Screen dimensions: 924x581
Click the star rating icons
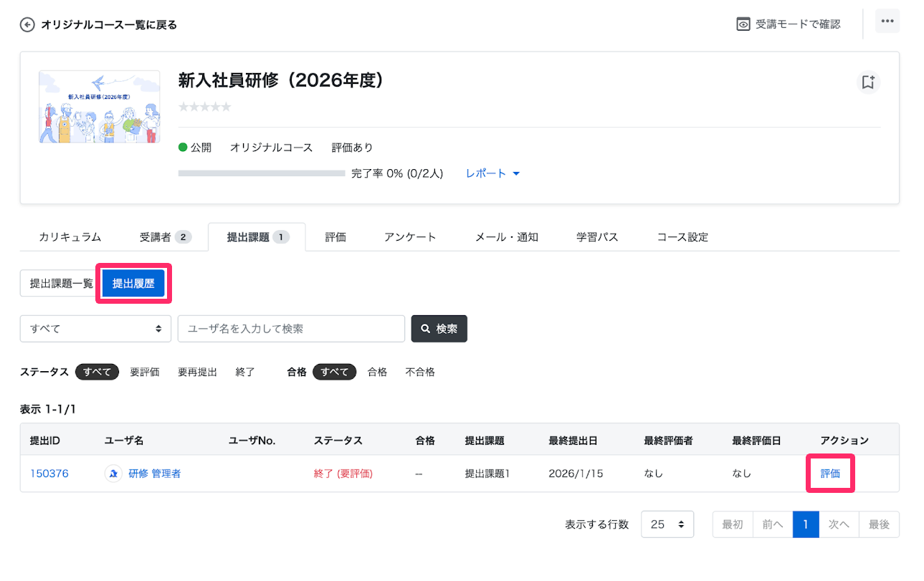(204, 107)
